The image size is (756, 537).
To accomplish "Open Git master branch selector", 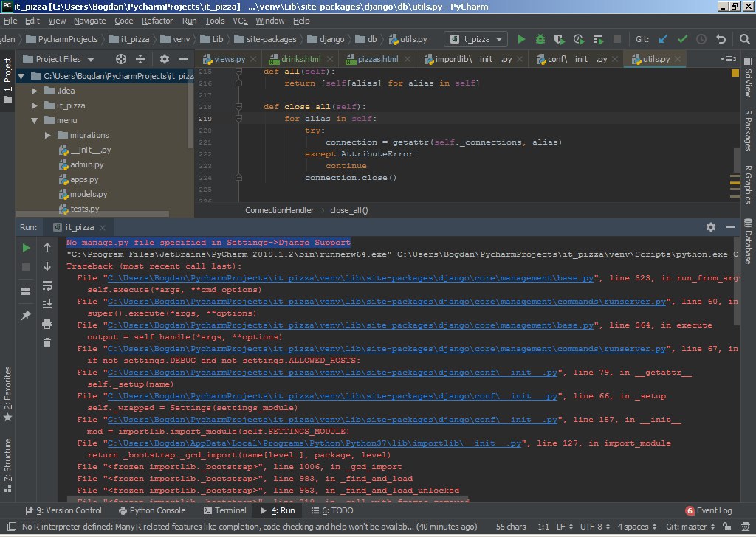I will pyautogui.click(x=690, y=527).
